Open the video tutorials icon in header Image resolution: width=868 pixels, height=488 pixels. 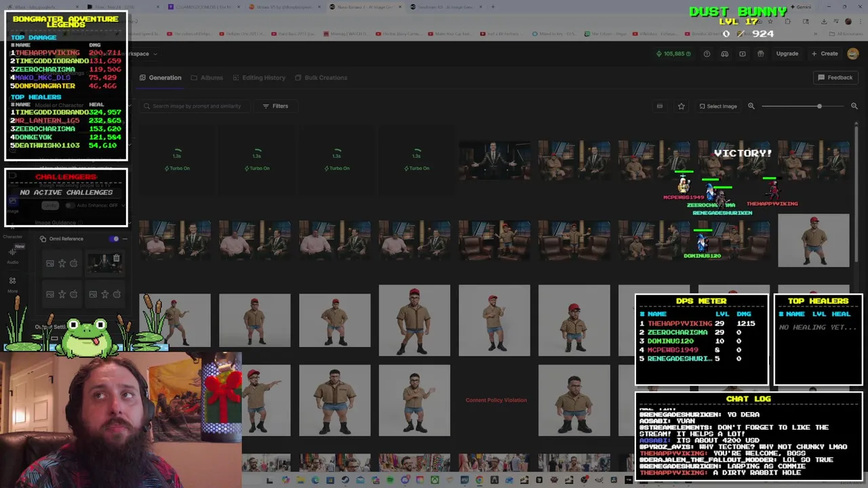pos(743,54)
